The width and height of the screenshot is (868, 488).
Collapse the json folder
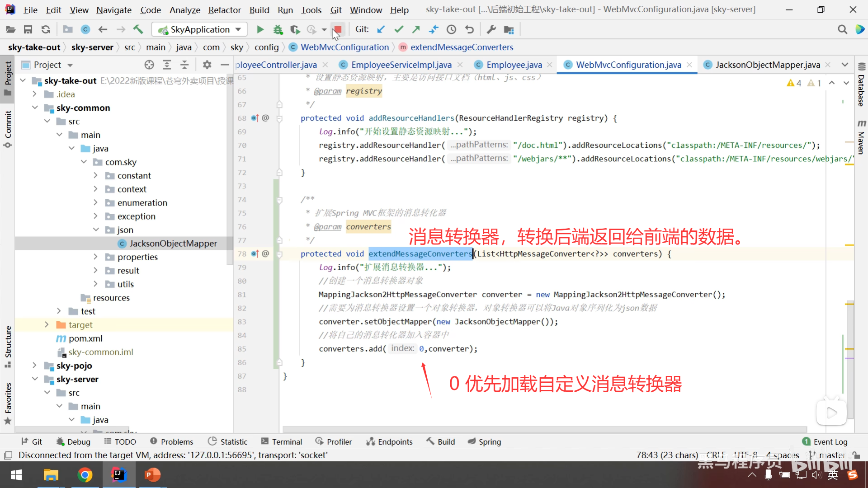(x=95, y=230)
